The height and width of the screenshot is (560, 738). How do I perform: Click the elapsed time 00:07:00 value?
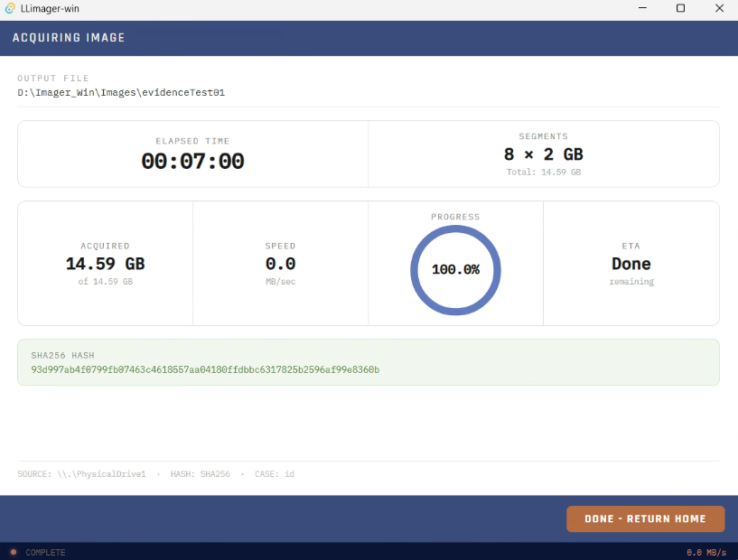(192, 162)
